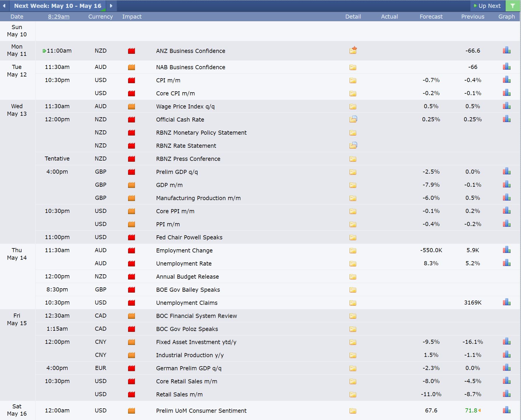Image resolution: width=521 pixels, height=420 pixels.
Task: Click forecast value -550.0K
Action: pyautogui.click(x=431, y=250)
